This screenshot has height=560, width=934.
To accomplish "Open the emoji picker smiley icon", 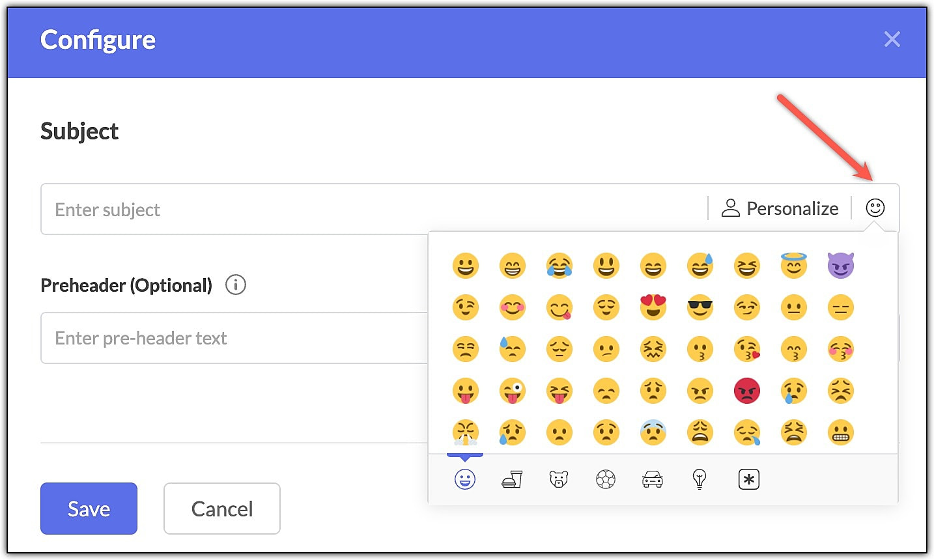I will [x=875, y=208].
